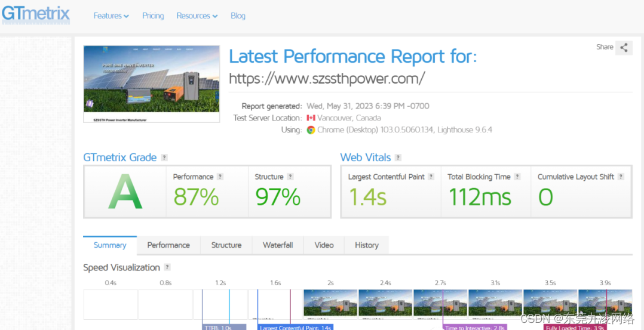Viewport: 644px width, 330px height.
Task: Click the Web Vitals heading
Action: [x=365, y=158]
